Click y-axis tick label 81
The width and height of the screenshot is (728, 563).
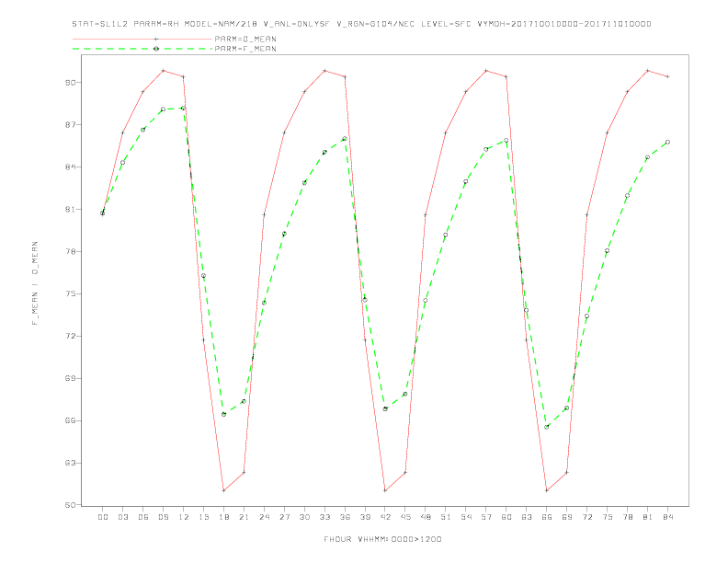[70, 210]
